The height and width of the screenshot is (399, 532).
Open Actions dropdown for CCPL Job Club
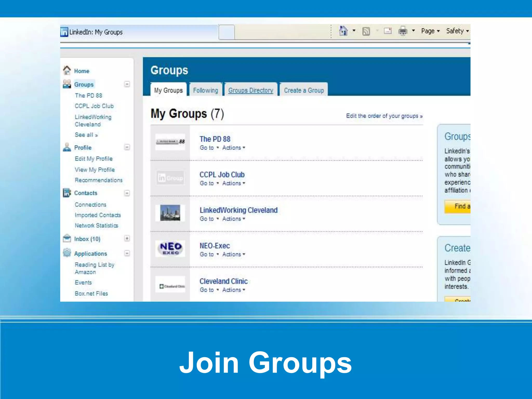pos(234,183)
